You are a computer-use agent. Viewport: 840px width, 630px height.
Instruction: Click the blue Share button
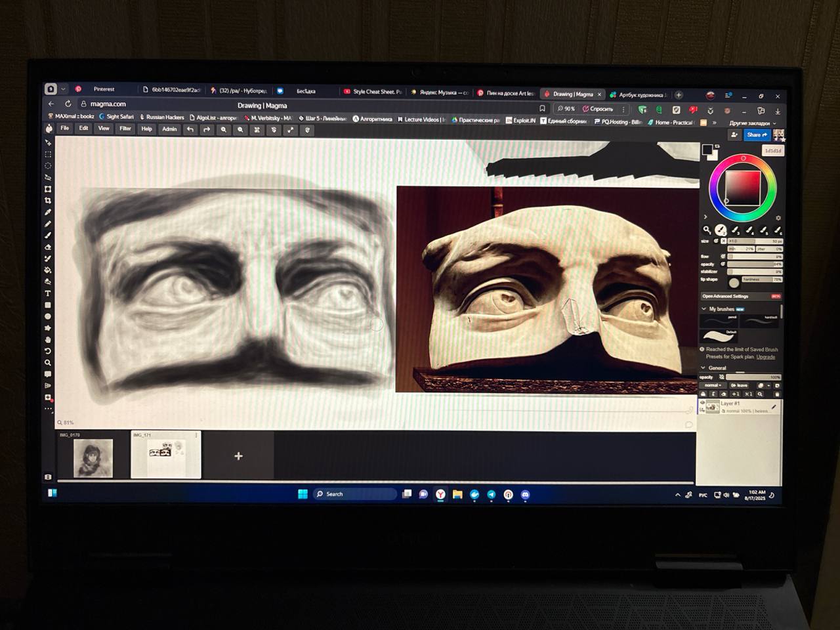coord(757,135)
